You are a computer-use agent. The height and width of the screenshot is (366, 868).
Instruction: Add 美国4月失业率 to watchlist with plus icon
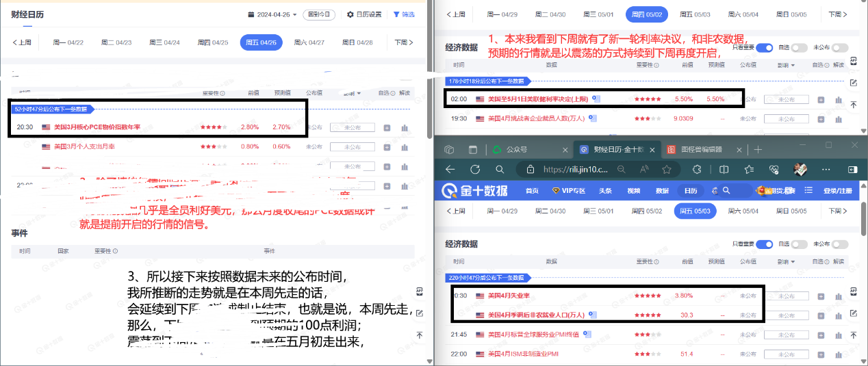pyautogui.click(x=821, y=296)
